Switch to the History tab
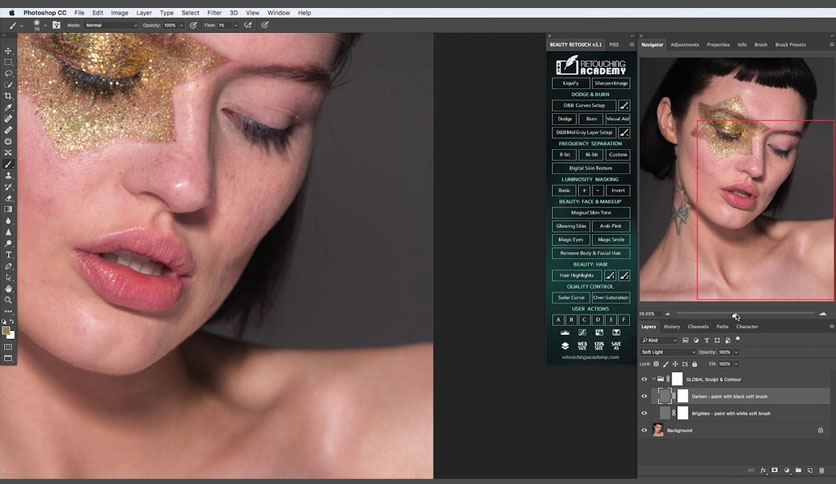The width and height of the screenshot is (836, 484). coord(671,326)
